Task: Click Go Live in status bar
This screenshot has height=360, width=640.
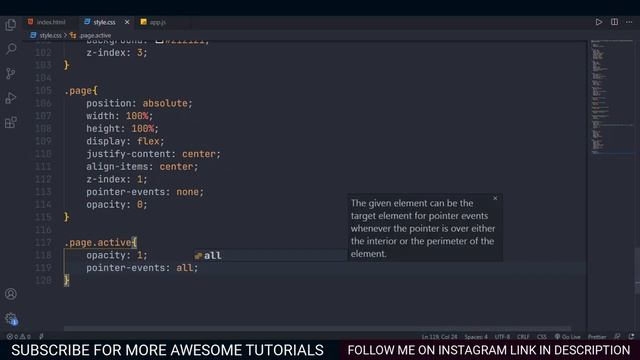Action: (567, 337)
